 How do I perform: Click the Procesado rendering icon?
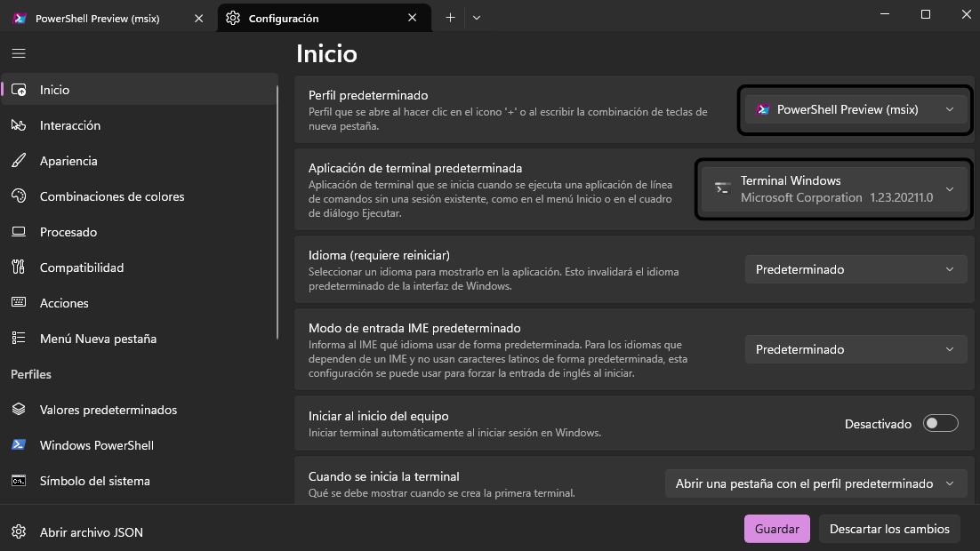click(19, 231)
